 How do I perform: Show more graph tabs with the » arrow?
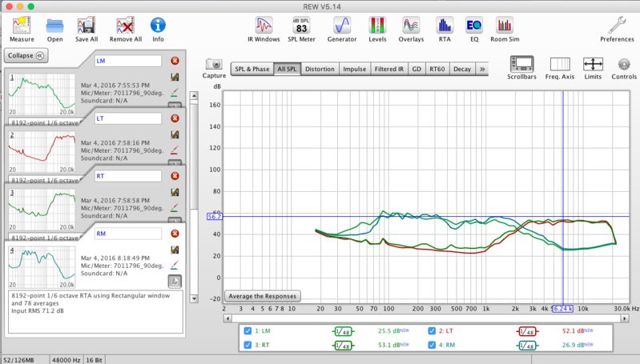click(x=482, y=70)
